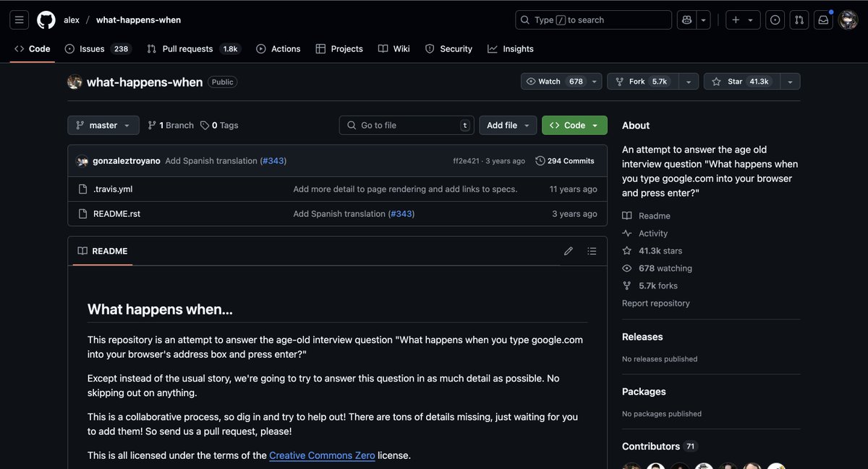
Task: Click the README.rst file icon
Action: coord(82,214)
